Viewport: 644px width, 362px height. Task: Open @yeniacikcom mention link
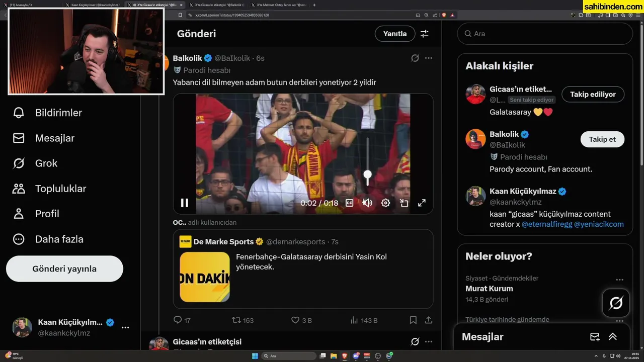[599, 224]
